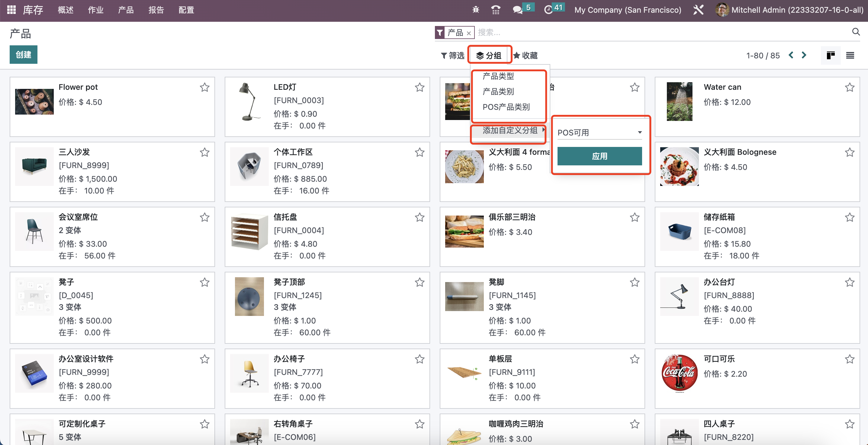Favorite the 信托盘 product
The image size is (868, 445).
(420, 217)
